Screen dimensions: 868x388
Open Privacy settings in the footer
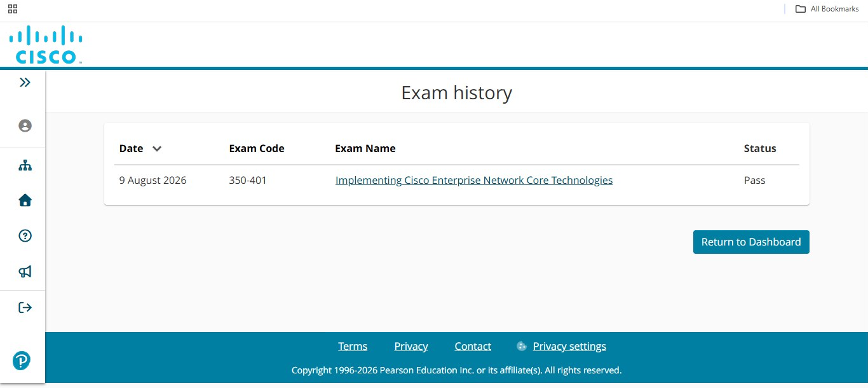[x=569, y=346]
